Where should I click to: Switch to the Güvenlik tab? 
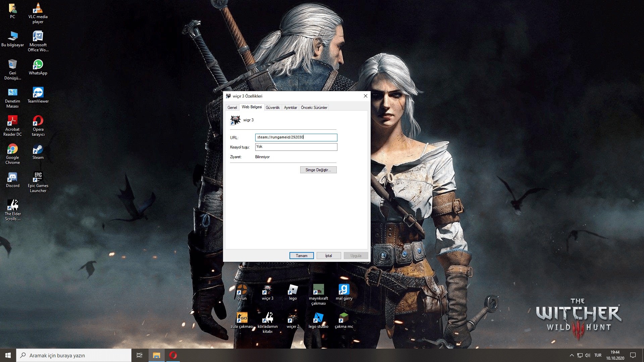coord(272,108)
